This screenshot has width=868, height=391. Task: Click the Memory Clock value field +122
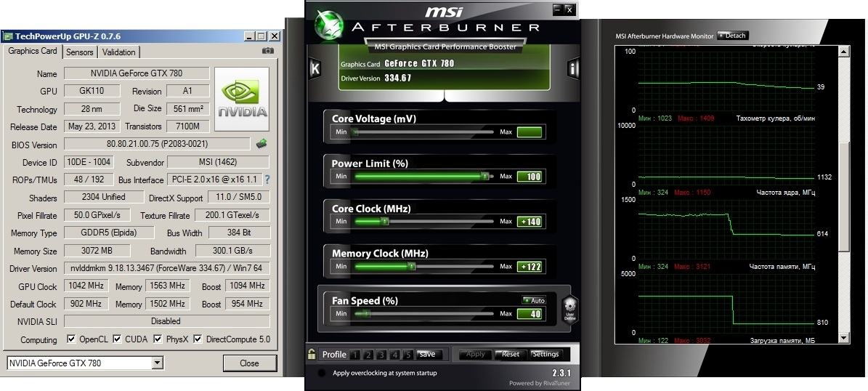pyautogui.click(x=530, y=267)
